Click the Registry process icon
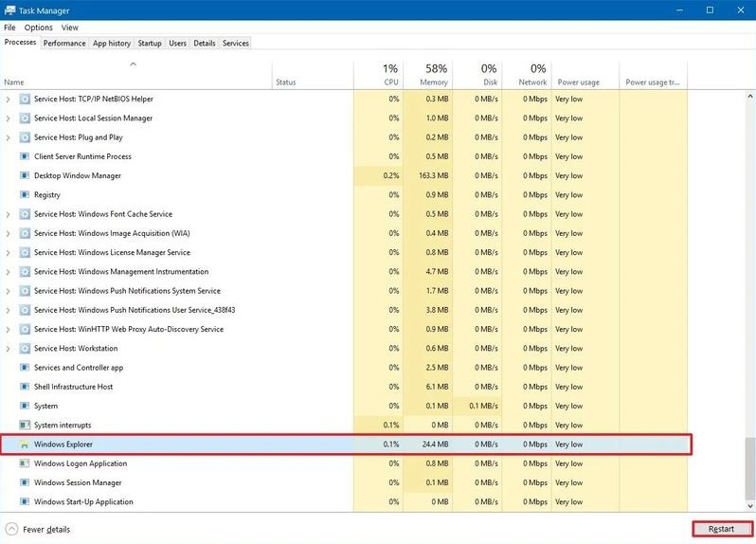The width and height of the screenshot is (756, 544). tap(25, 195)
